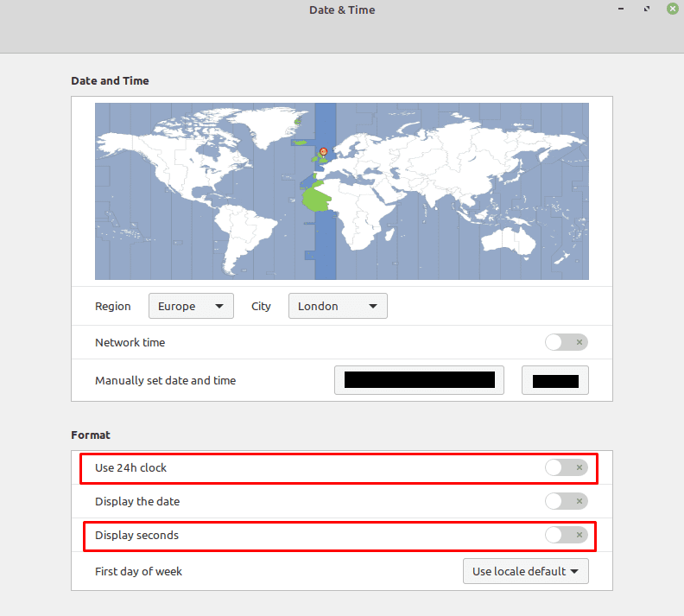Click the red location pin on map

323,151
